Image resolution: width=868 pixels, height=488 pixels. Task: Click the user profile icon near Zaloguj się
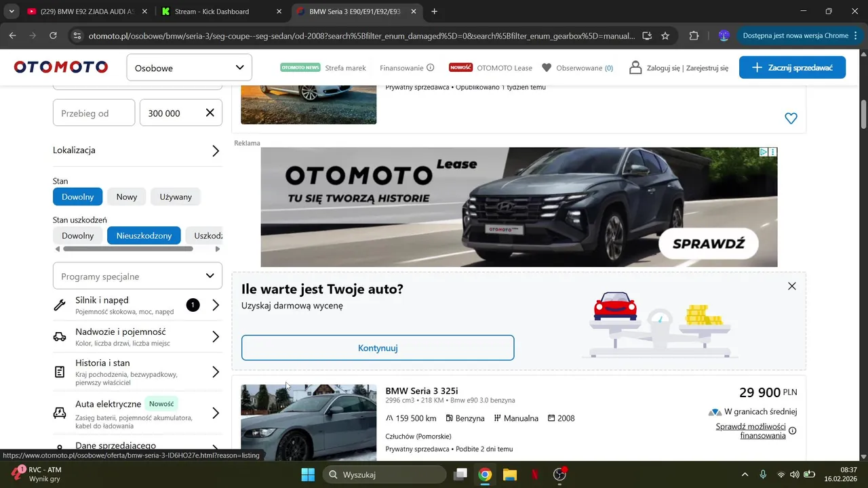[x=635, y=68]
